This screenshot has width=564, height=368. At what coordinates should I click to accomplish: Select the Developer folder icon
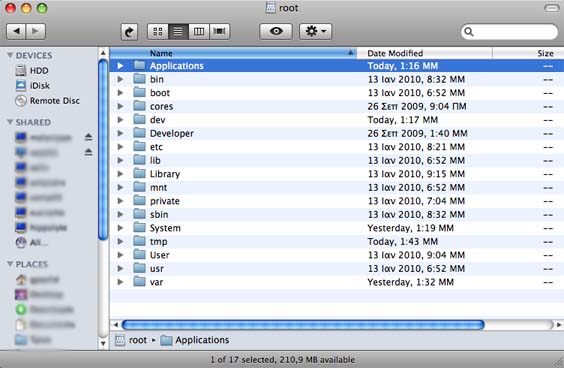[139, 133]
